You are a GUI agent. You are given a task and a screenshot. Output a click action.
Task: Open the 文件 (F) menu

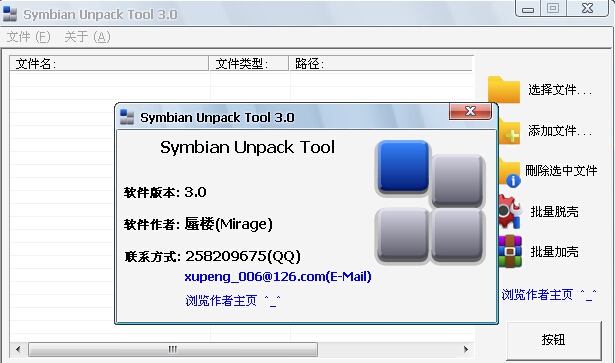[29, 37]
